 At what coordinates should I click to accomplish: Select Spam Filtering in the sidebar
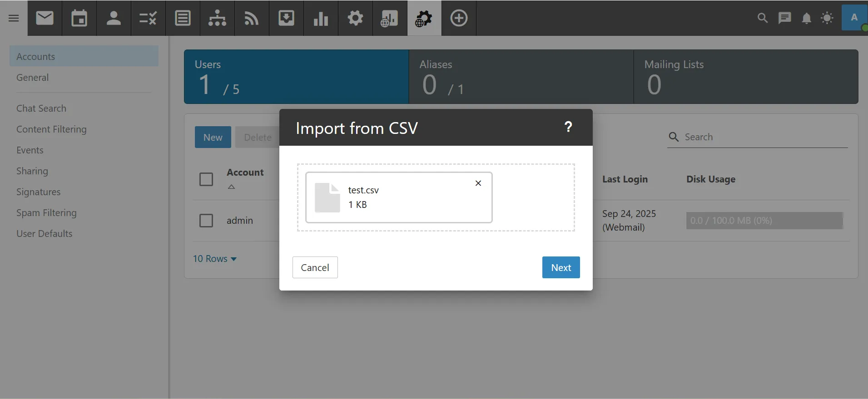[x=46, y=213]
